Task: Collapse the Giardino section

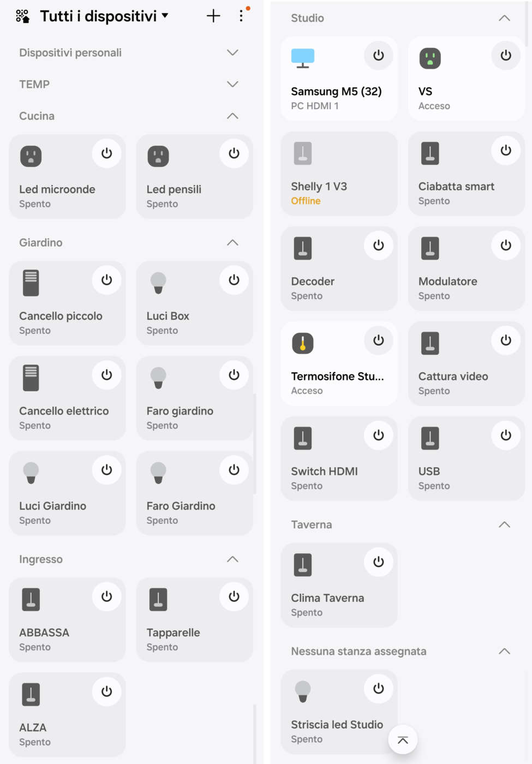Action: click(x=232, y=242)
